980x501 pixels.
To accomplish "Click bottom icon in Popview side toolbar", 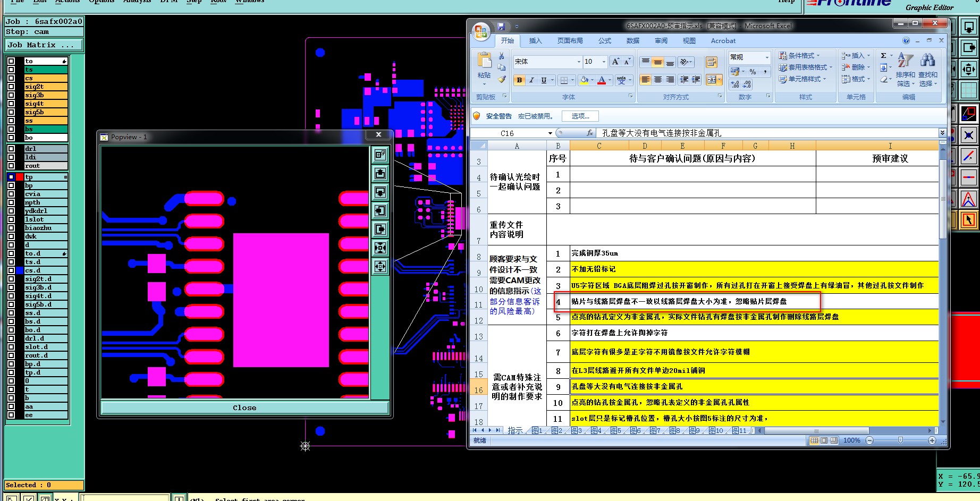I will coord(380,266).
